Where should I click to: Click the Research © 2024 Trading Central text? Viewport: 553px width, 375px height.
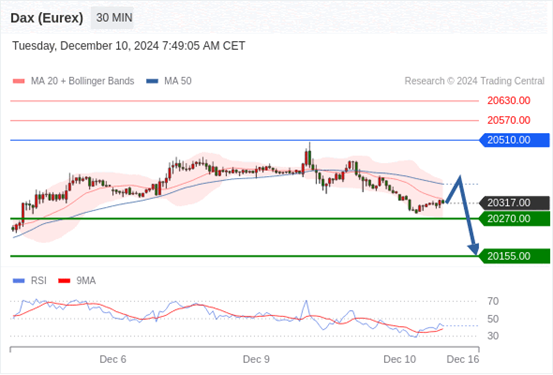[474, 81]
